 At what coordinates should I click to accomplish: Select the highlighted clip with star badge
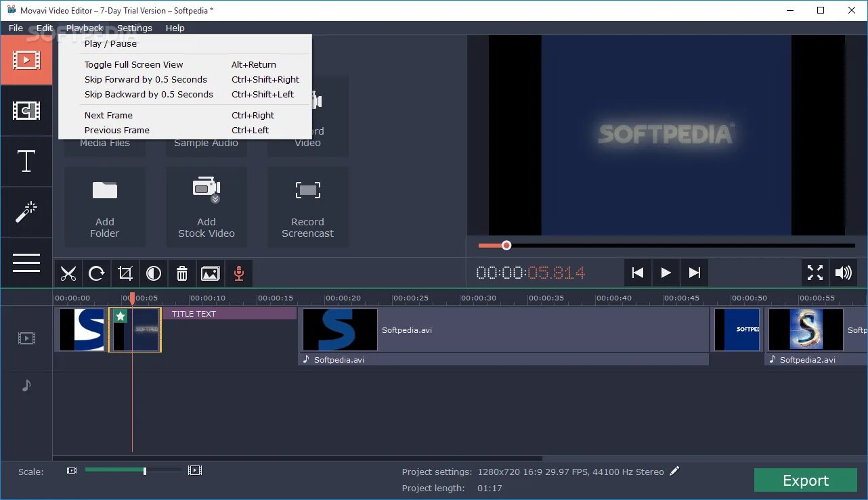pyautogui.click(x=135, y=329)
